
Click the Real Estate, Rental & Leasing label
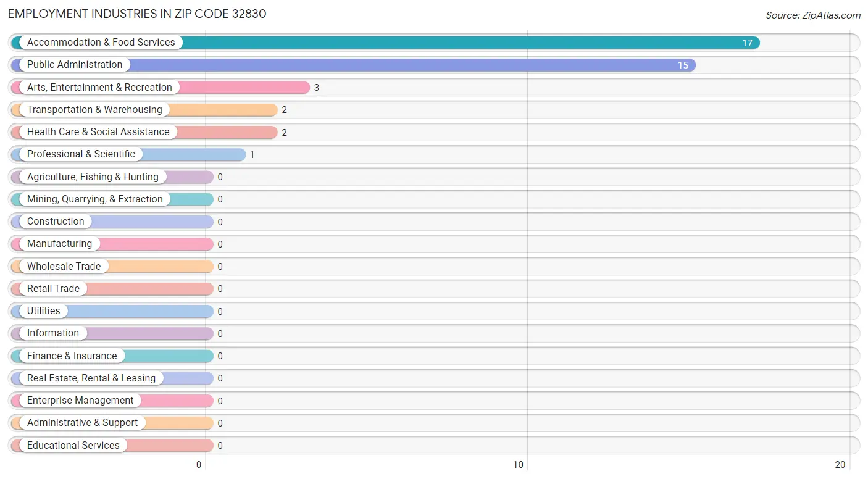coord(91,378)
